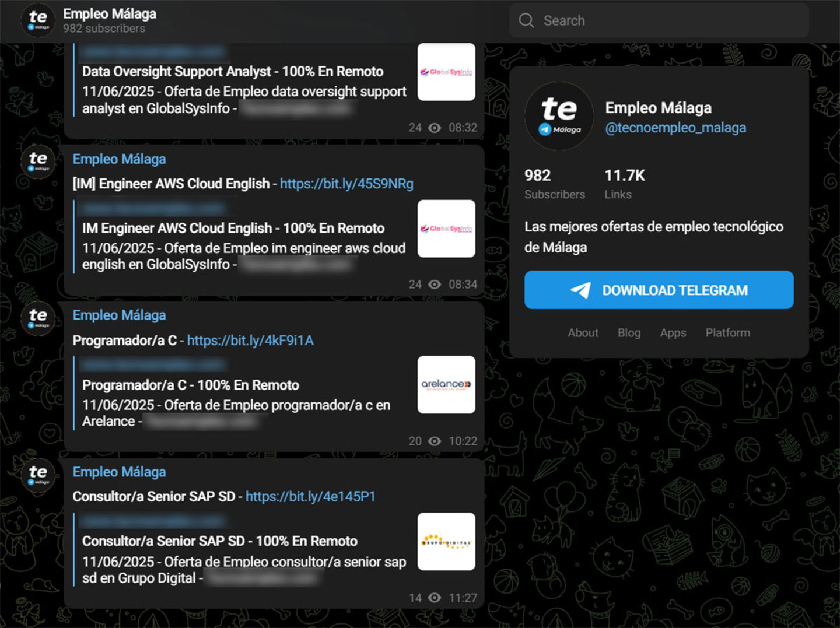Click Empleo Málaga sender name above Consultor post
Image resolution: width=840 pixels, height=628 pixels.
[119, 472]
